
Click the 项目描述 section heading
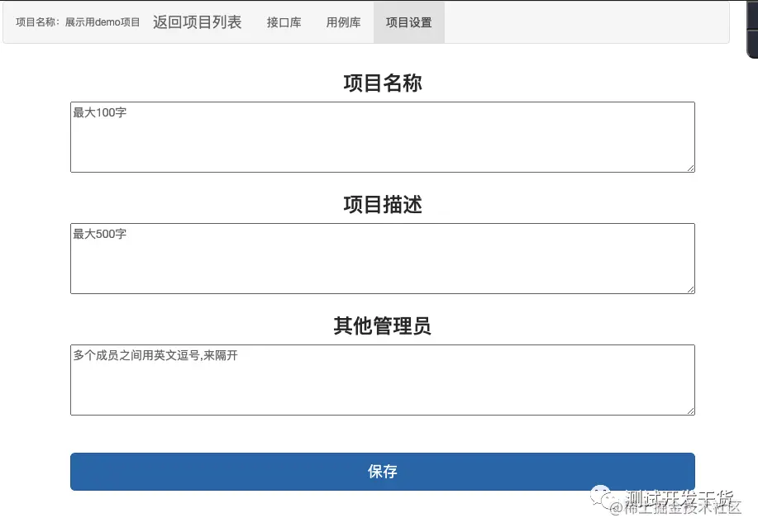pyautogui.click(x=382, y=205)
